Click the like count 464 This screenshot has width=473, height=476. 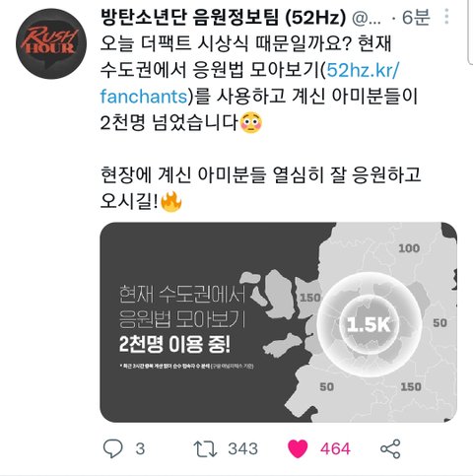click(335, 448)
